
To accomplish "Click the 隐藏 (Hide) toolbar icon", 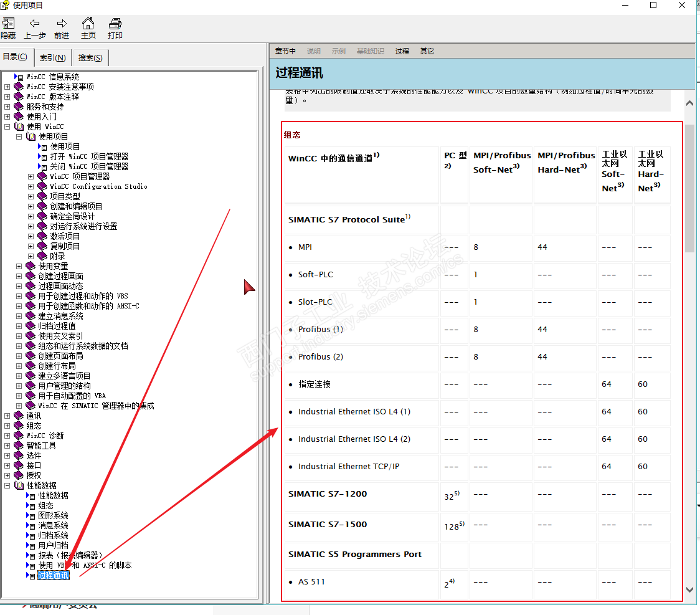I will tap(8, 23).
